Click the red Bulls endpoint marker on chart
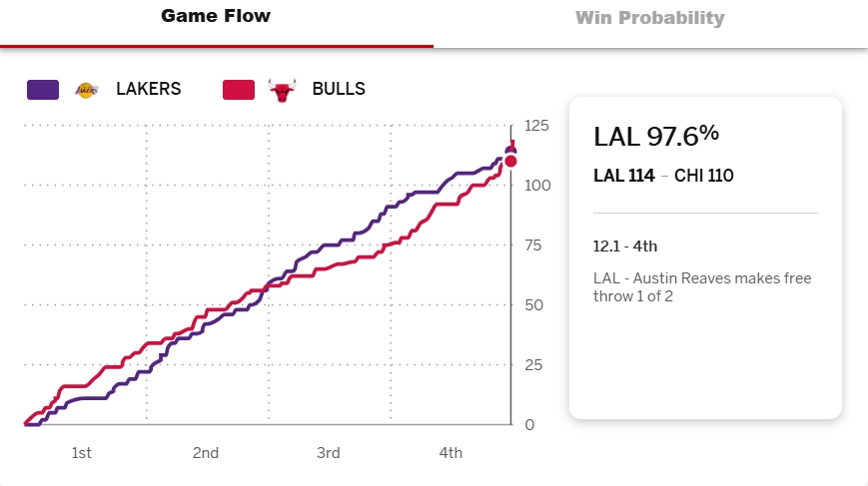Image resolution: width=868 pixels, height=486 pixels. coord(510,162)
